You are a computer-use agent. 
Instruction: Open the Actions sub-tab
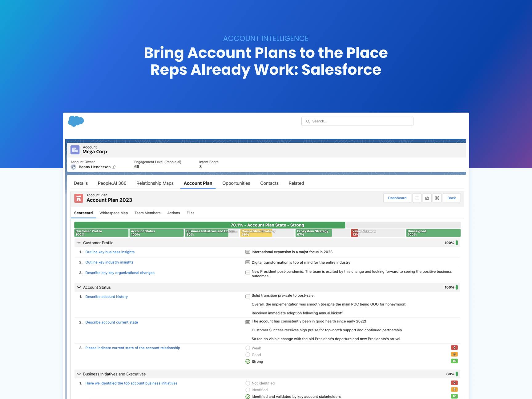pos(174,213)
